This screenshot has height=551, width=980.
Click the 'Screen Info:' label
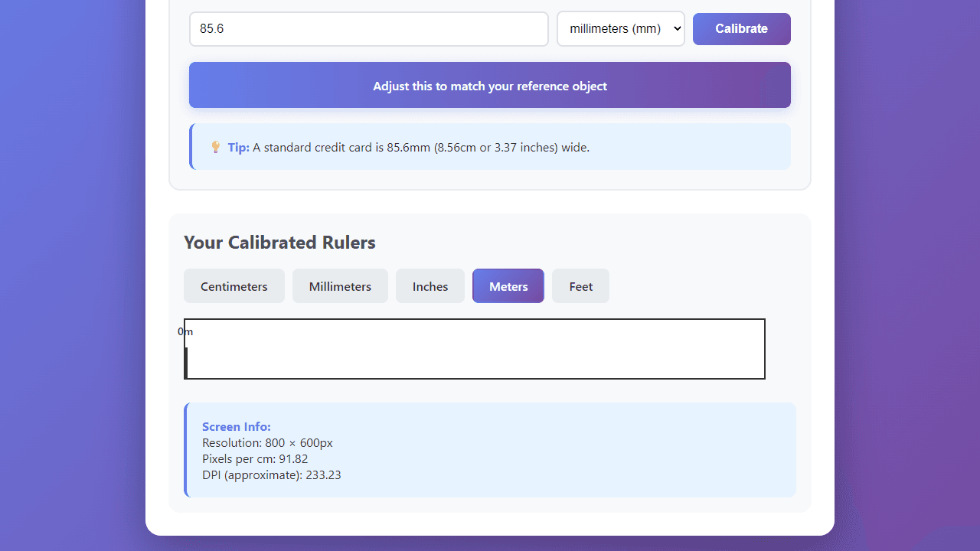[x=237, y=427]
